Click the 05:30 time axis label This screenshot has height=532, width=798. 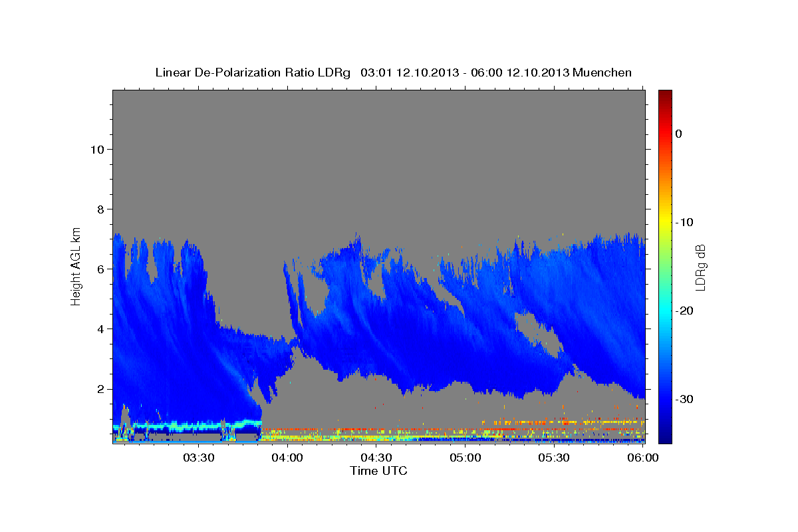[555, 458]
